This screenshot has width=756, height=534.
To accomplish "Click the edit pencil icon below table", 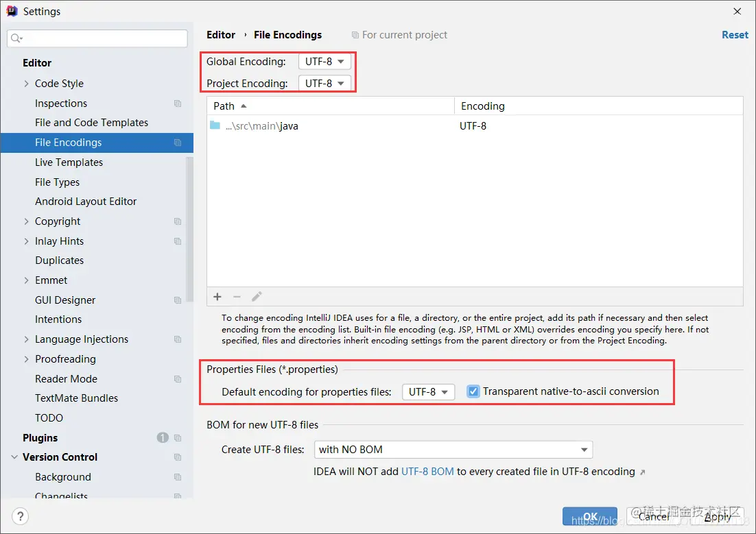I will [257, 296].
